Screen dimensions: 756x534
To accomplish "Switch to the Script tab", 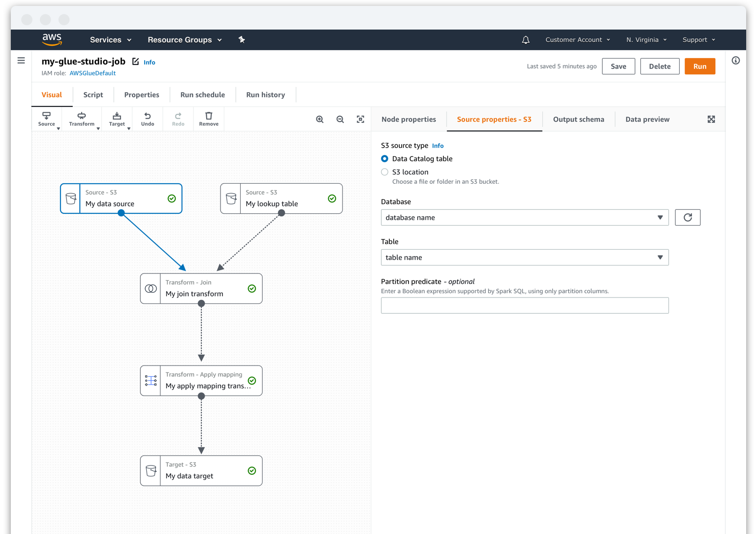I will (x=93, y=95).
